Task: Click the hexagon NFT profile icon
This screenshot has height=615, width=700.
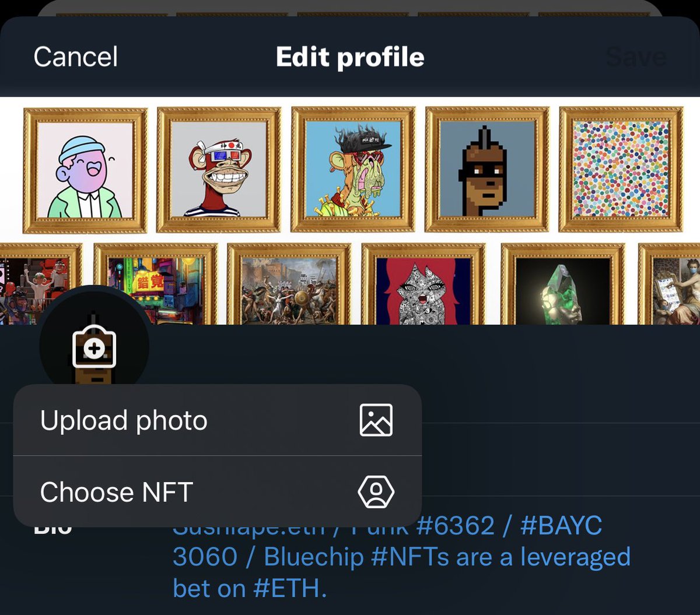Action: pyautogui.click(x=376, y=492)
